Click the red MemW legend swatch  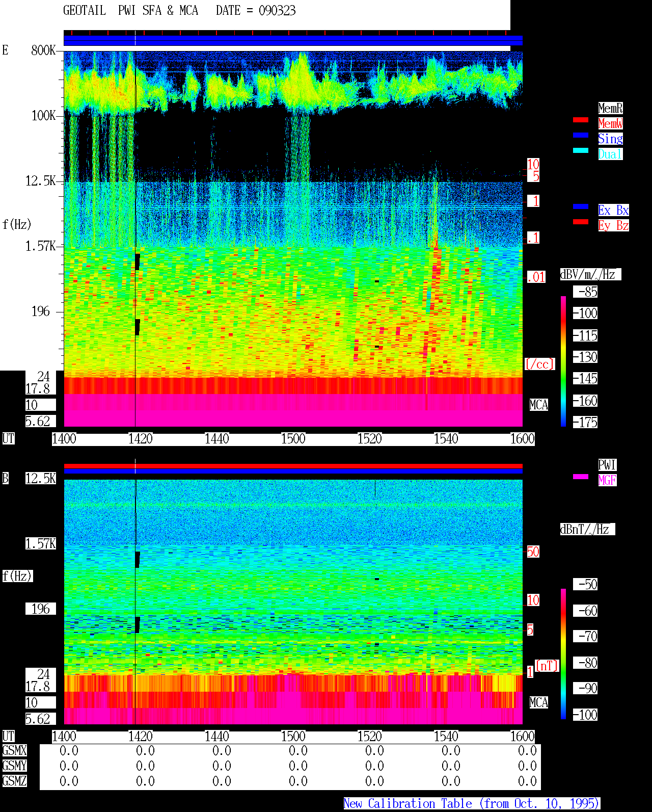coord(581,120)
